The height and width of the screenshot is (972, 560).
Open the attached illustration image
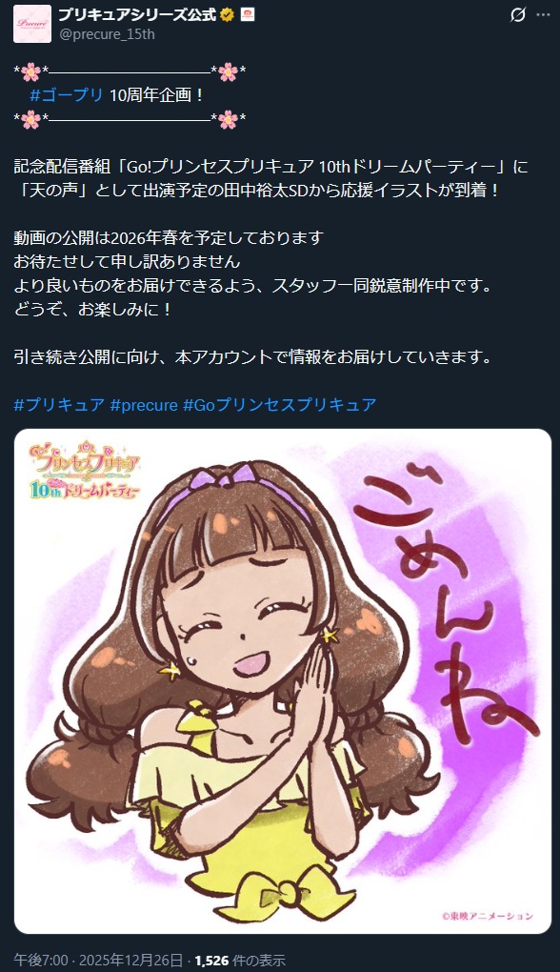(x=283, y=681)
